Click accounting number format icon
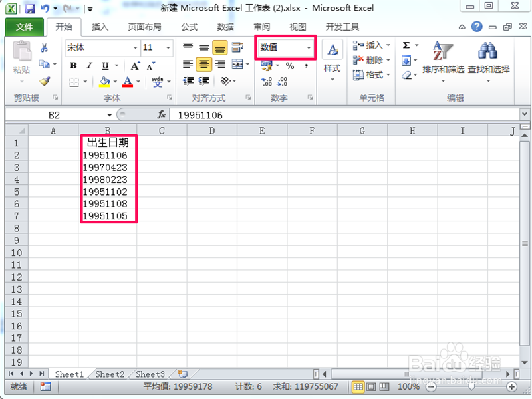532x399 pixels. coord(267,65)
